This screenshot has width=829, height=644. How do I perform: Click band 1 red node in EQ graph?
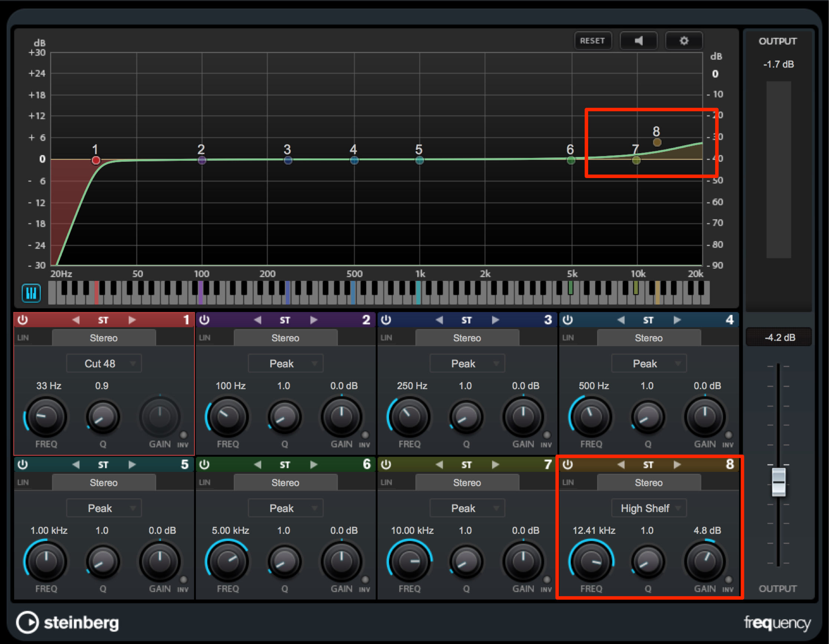pyautogui.click(x=96, y=160)
